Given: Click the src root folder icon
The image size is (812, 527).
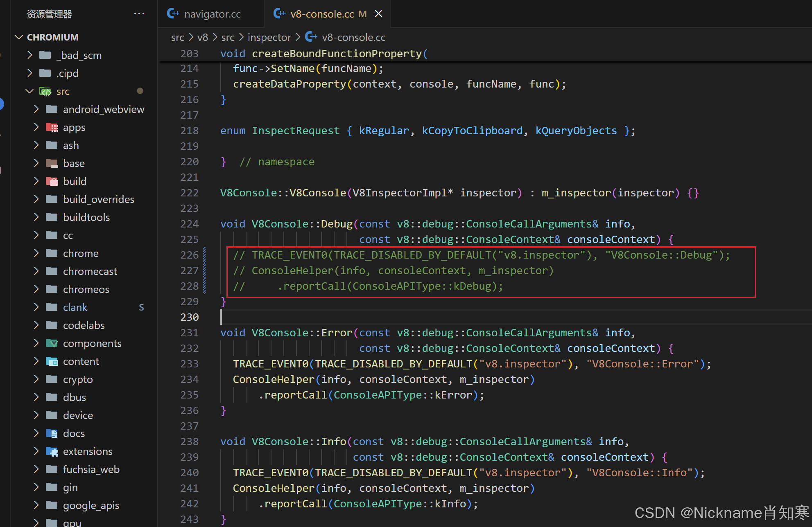Looking at the screenshot, I should coord(45,91).
